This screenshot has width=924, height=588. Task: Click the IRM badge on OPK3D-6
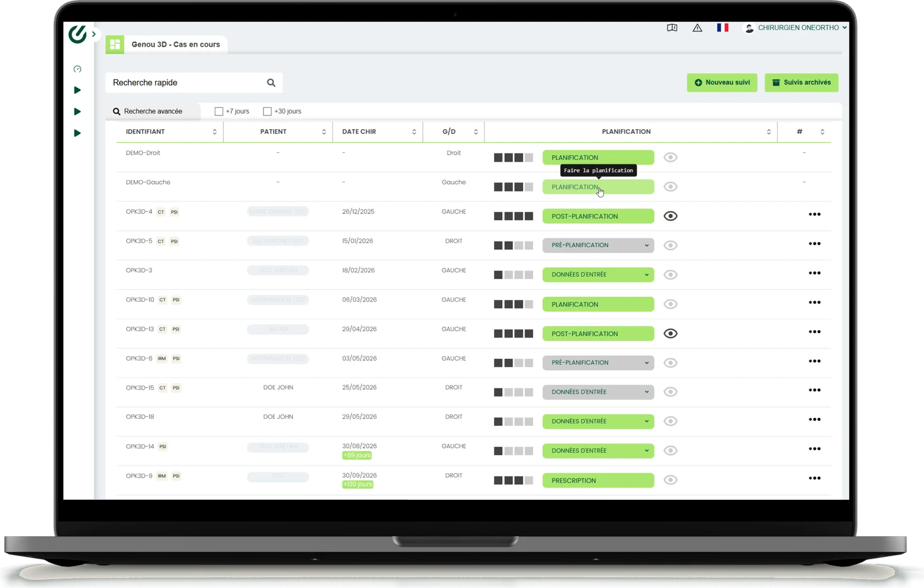(x=162, y=358)
